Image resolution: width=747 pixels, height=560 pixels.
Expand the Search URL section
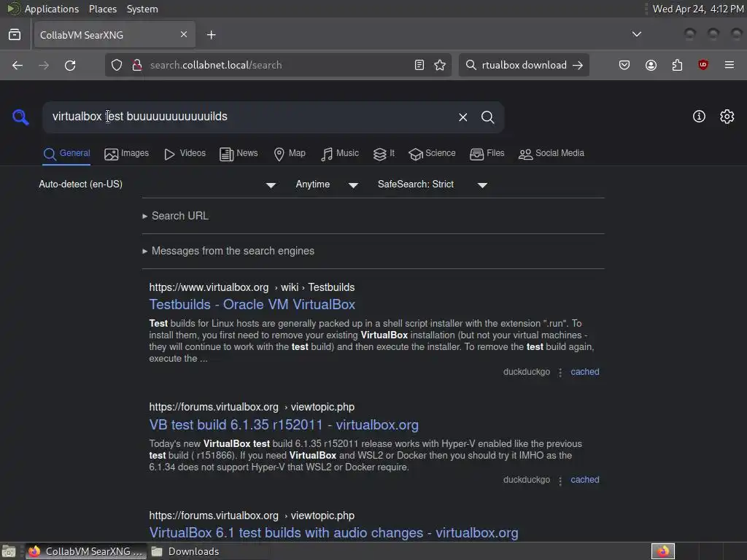coord(175,216)
